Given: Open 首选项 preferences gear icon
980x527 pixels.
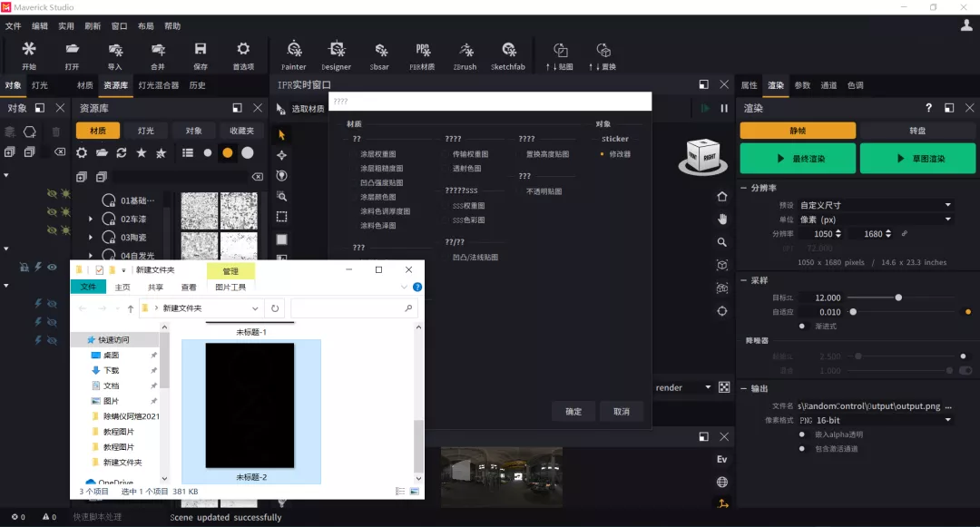Looking at the screenshot, I should (x=243, y=49).
